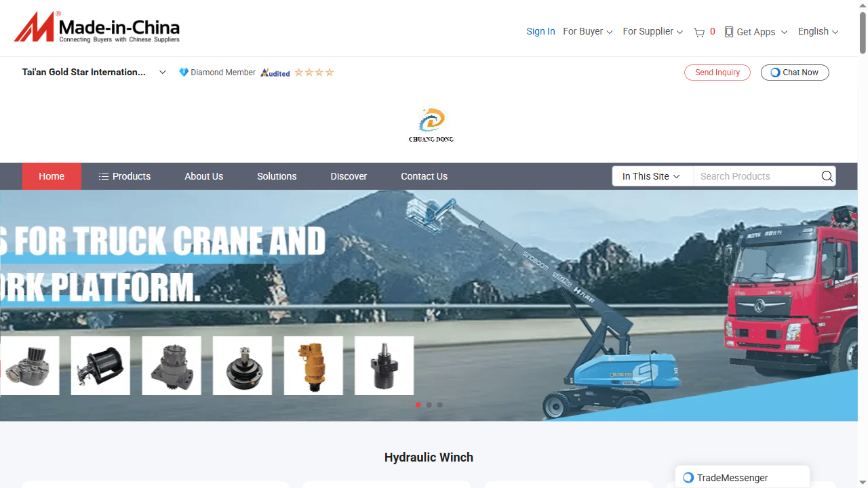Start a chat with Chat Now
This screenshot has width=868, height=488.
[795, 73]
